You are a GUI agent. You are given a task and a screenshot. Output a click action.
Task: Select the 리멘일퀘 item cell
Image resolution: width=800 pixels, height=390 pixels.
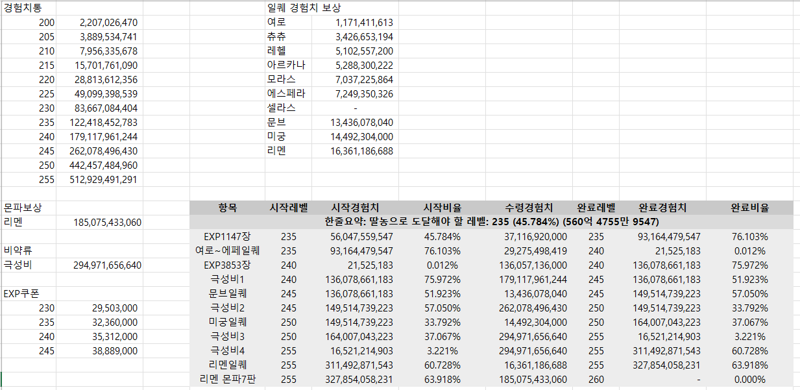[227, 365]
